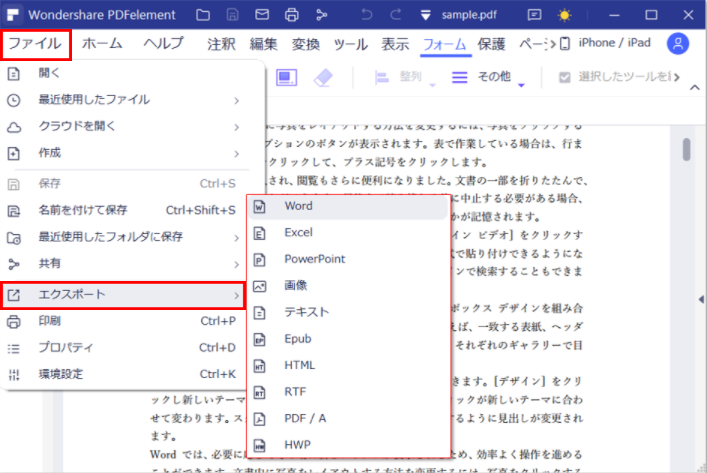
Task: Click the vertical scrollbar thumb of the document
Action: click(x=687, y=149)
